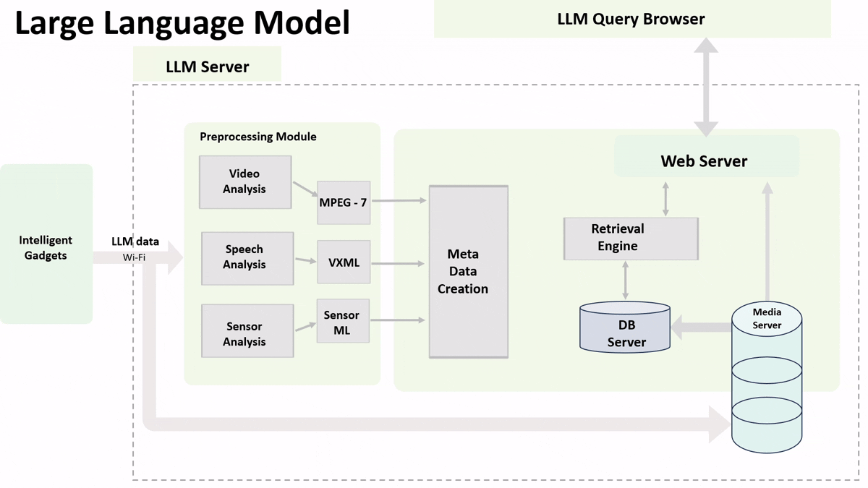868x488 pixels.
Task: Select the Retrieval Engine box
Action: [x=630, y=238]
